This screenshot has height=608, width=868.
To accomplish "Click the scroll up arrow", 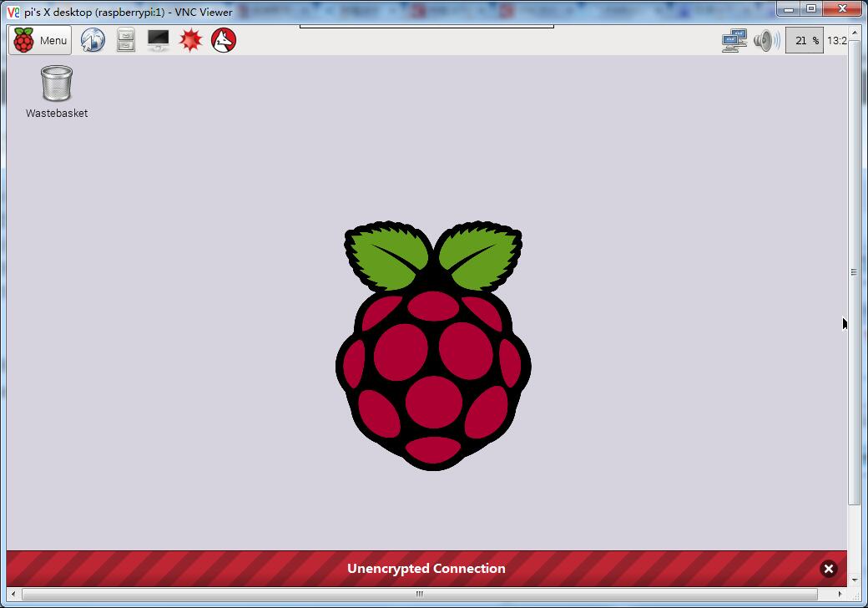I will click(854, 33).
